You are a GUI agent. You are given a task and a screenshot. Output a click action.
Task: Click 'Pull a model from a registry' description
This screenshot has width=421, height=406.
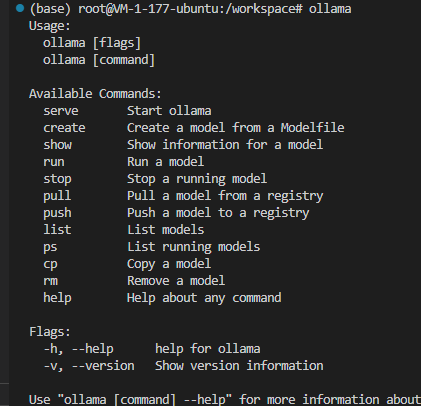click(225, 196)
